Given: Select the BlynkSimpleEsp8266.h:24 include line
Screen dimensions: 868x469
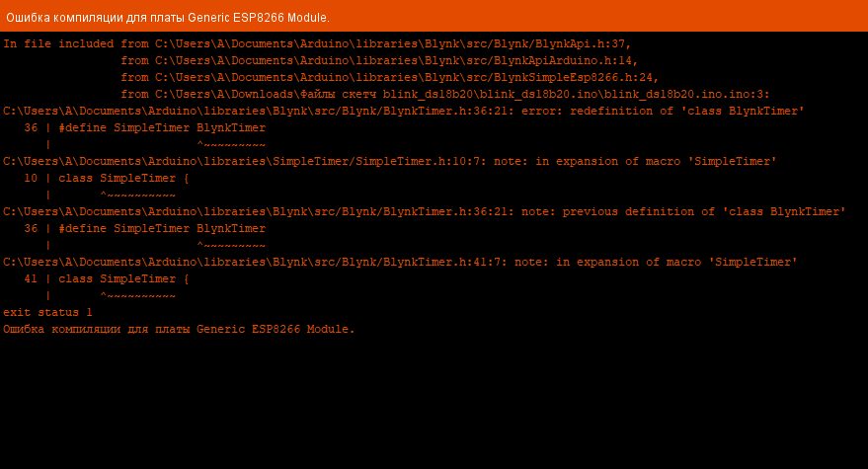Looking at the screenshot, I should (389, 78).
